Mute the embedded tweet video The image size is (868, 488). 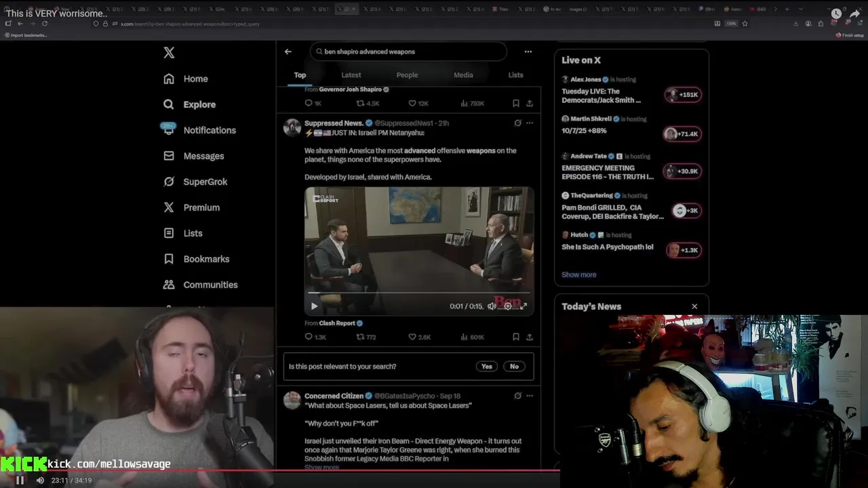492,306
